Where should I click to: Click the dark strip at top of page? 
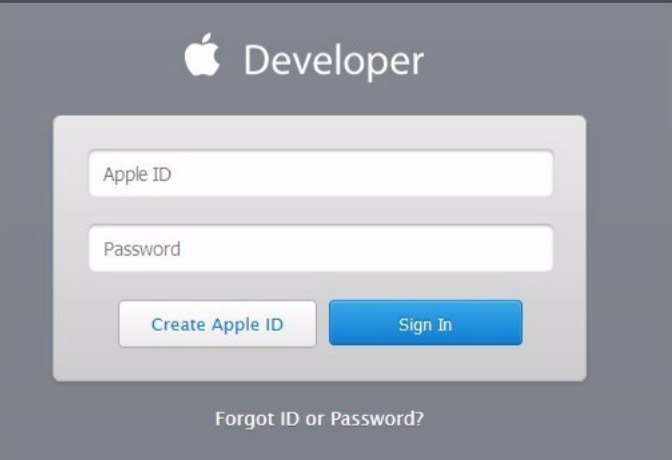(x=336, y=1)
